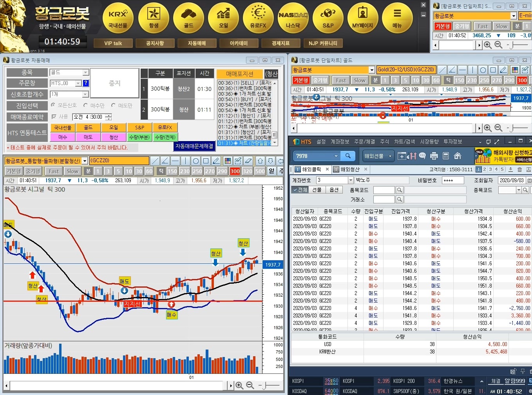The image size is (532, 395).
Task: Toggle the 옵션 filter button
Action: pyautogui.click(x=334, y=190)
